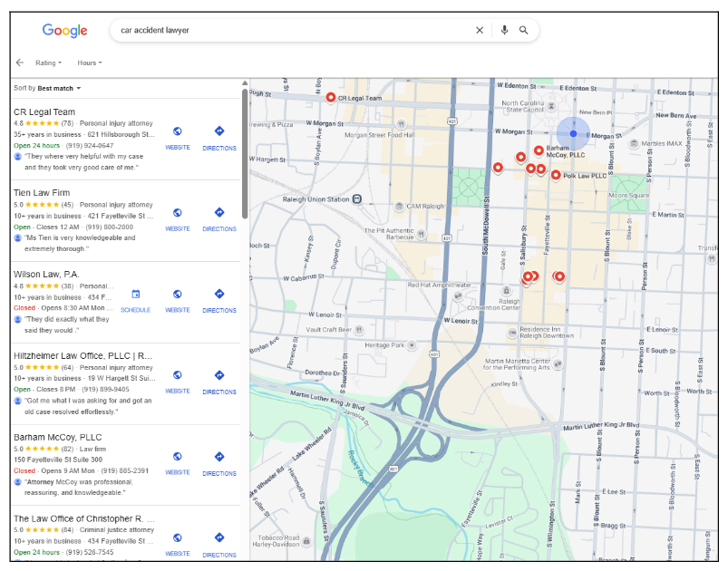Open the Google logo homepage link

(x=64, y=31)
